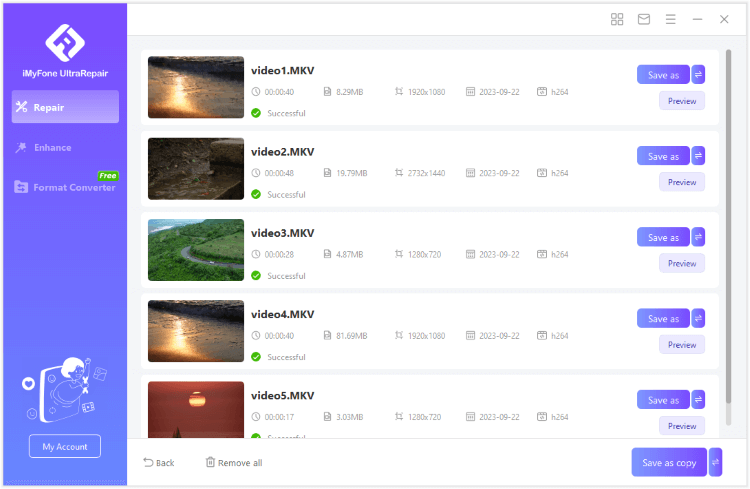750x489 pixels.
Task: Click the iMyFone UltraRepair logo
Action: (65, 43)
